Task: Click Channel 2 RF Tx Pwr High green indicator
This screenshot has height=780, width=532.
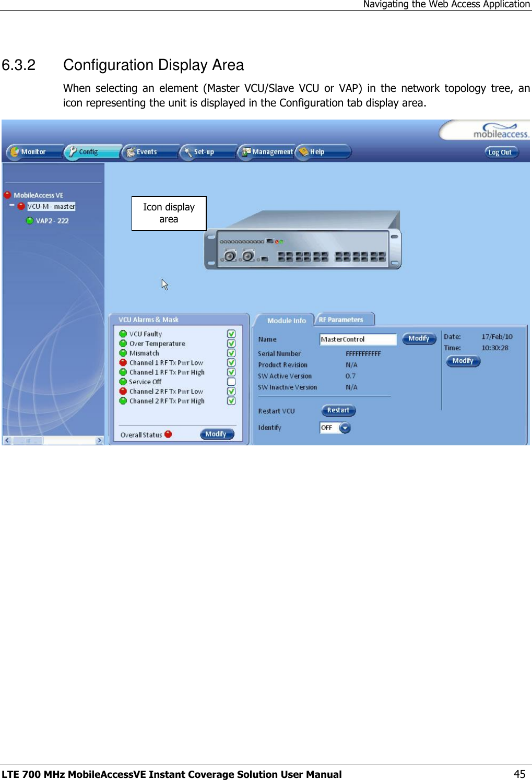Action: click(123, 400)
